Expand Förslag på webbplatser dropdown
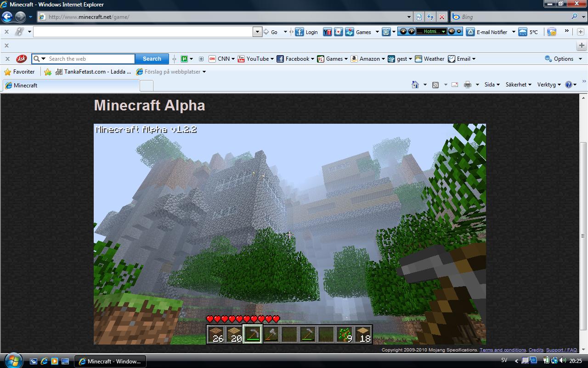This screenshot has height=368, width=588. (204, 72)
